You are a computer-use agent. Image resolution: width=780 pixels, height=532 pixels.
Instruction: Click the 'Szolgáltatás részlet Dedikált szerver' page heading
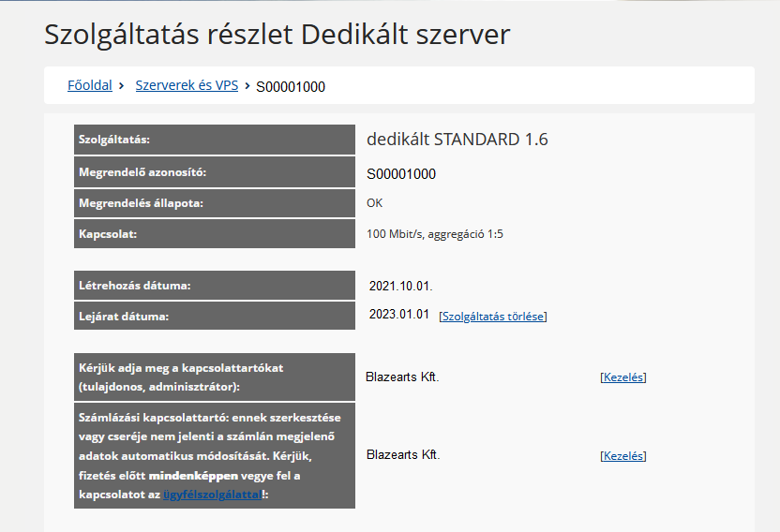pos(277,35)
